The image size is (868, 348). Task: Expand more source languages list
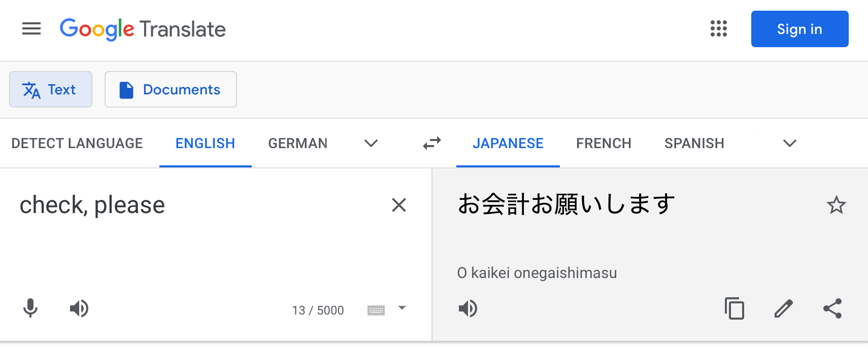(371, 144)
